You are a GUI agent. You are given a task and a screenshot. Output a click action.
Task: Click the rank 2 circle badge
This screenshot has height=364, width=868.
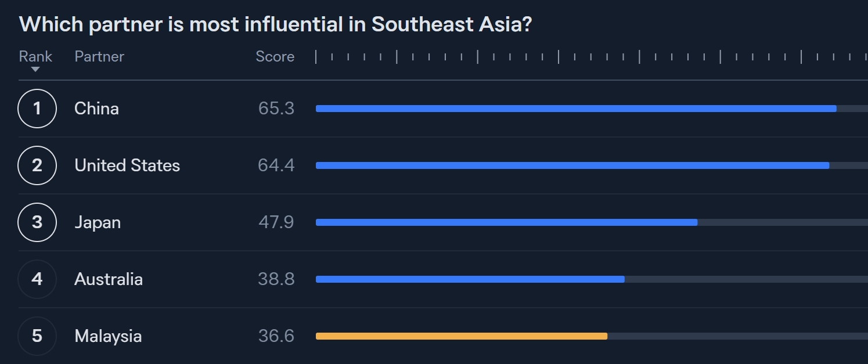(x=37, y=165)
